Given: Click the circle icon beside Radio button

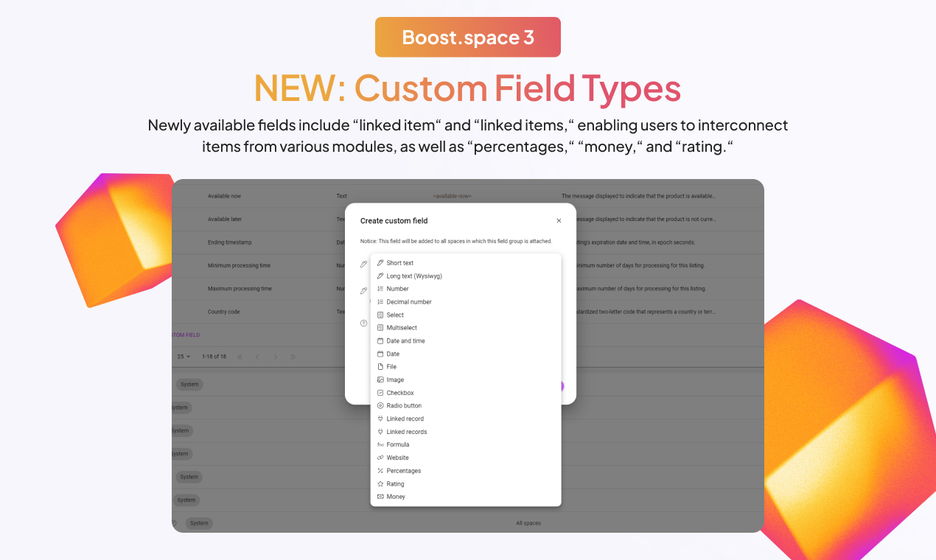Looking at the screenshot, I should [x=380, y=406].
